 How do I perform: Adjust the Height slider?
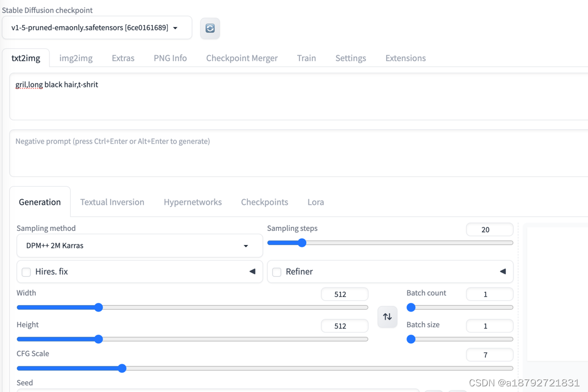192,339
